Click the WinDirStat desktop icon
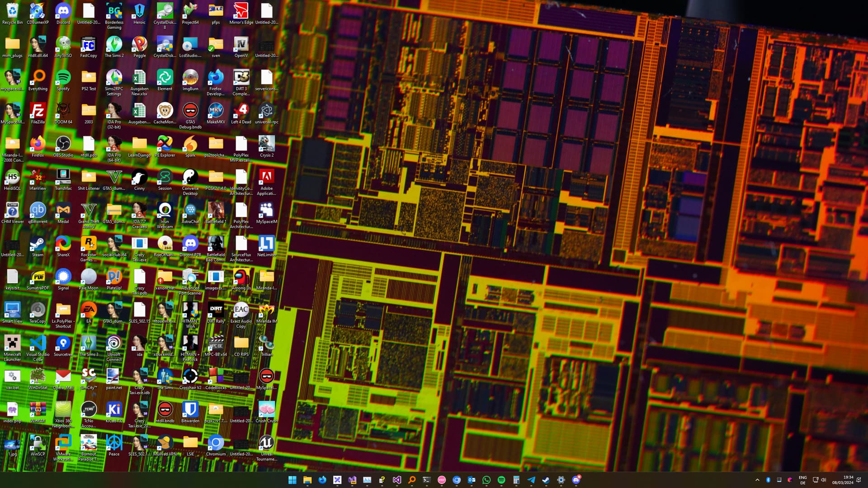 [x=38, y=379]
